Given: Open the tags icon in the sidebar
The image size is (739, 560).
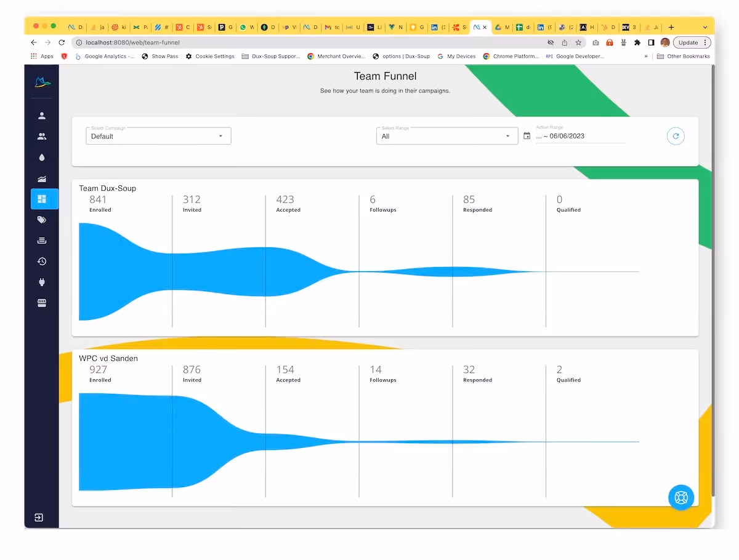Looking at the screenshot, I should (x=42, y=220).
